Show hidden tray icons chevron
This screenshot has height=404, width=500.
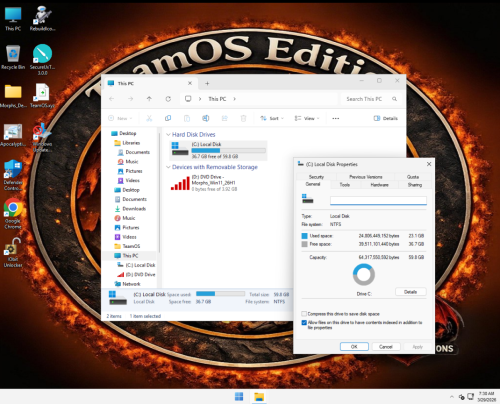point(452,397)
